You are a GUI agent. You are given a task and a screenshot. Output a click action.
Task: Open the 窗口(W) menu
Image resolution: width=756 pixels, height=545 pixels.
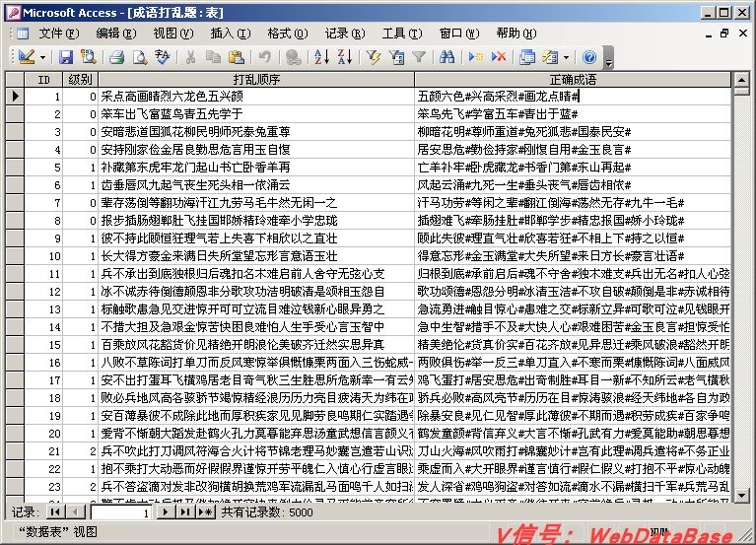click(459, 34)
